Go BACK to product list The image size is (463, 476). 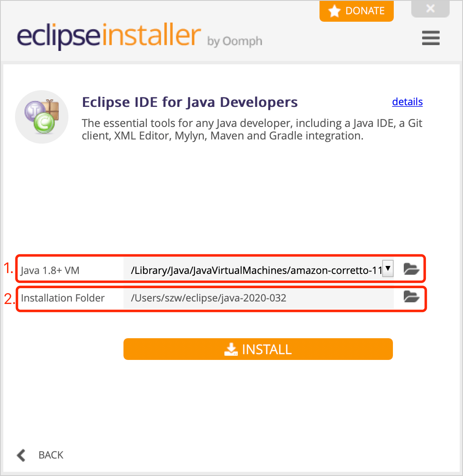40,455
